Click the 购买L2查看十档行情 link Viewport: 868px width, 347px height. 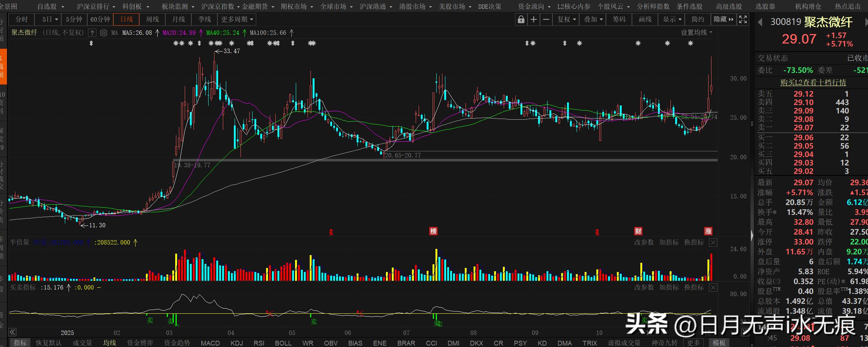(x=813, y=82)
